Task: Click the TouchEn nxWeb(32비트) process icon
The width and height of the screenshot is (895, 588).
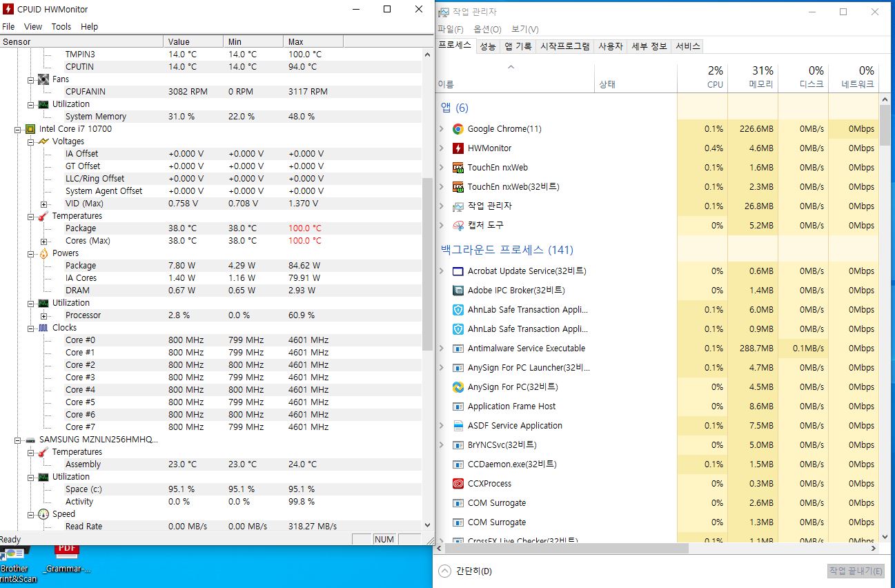Action: coord(458,187)
